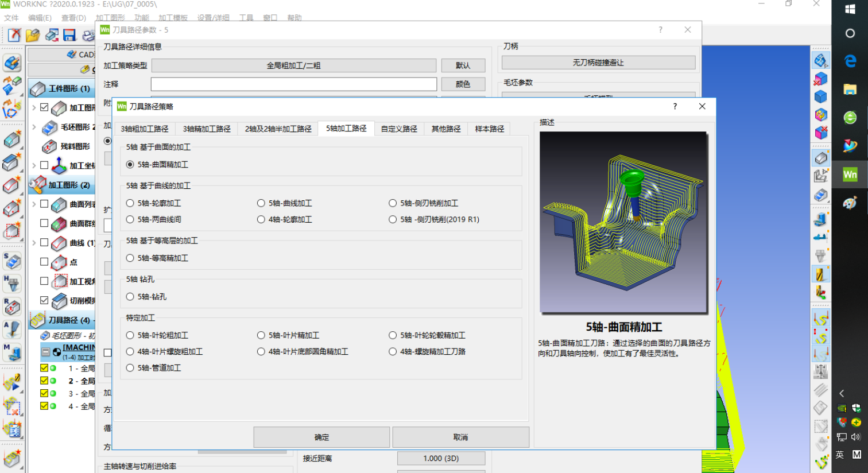868x473 pixels.
Task: Select the 5轴-两曲线间 radio option
Action: point(130,219)
